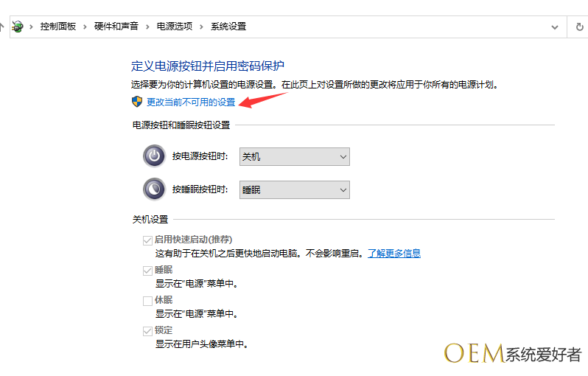
Task: Expand the address bar history dropdown
Action: point(555,27)
